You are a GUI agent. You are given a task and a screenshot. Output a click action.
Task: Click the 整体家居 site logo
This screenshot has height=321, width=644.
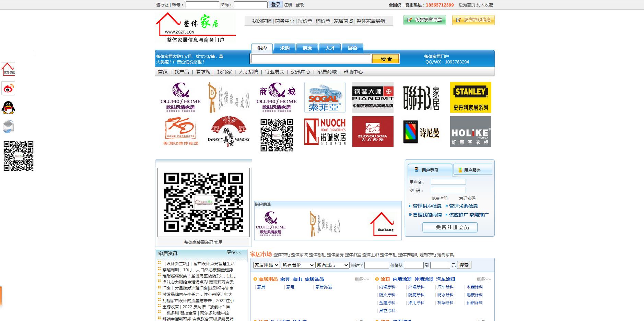tap(196, 27)
